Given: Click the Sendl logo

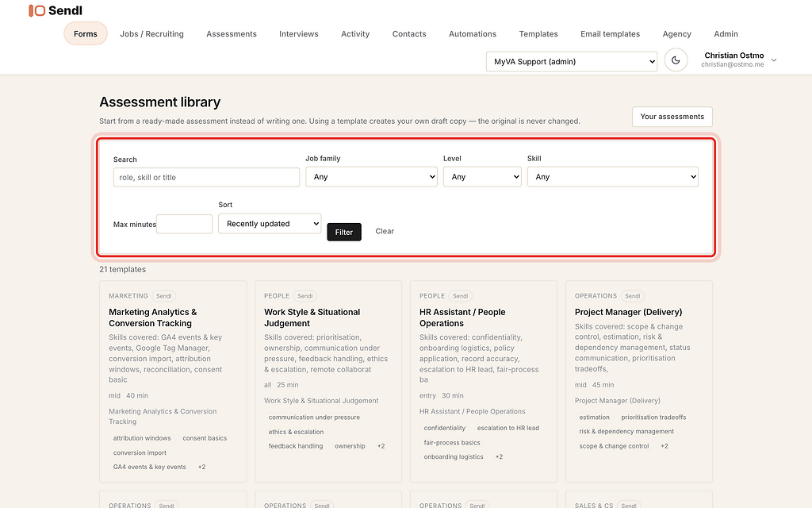Looking at the screenshot, I should pyautogui.click(x=55, y=10).
